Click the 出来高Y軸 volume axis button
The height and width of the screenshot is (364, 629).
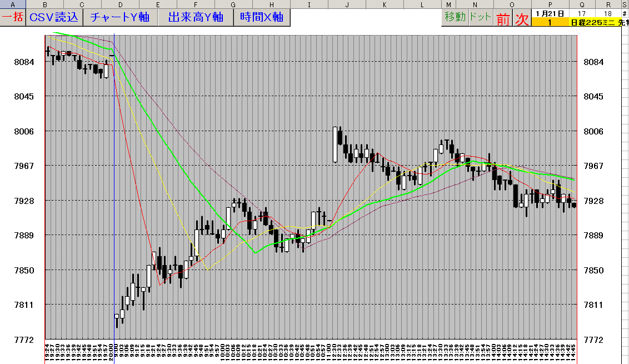196,18
